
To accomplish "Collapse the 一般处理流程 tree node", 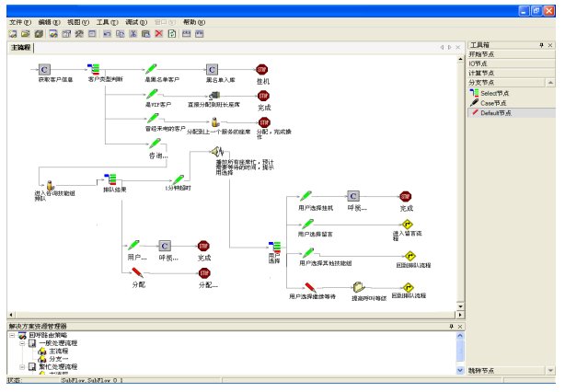I will (22, 343).
